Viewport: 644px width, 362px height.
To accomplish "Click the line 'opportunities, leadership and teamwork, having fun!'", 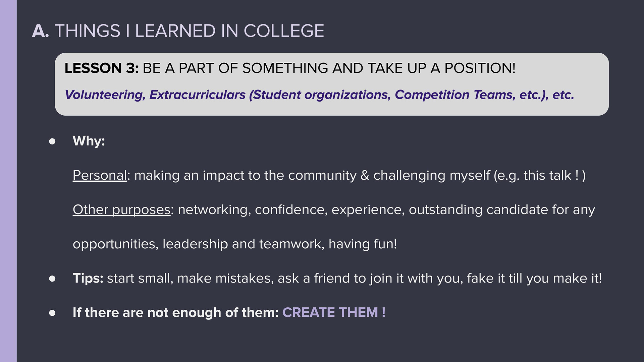I will [235, 244].
